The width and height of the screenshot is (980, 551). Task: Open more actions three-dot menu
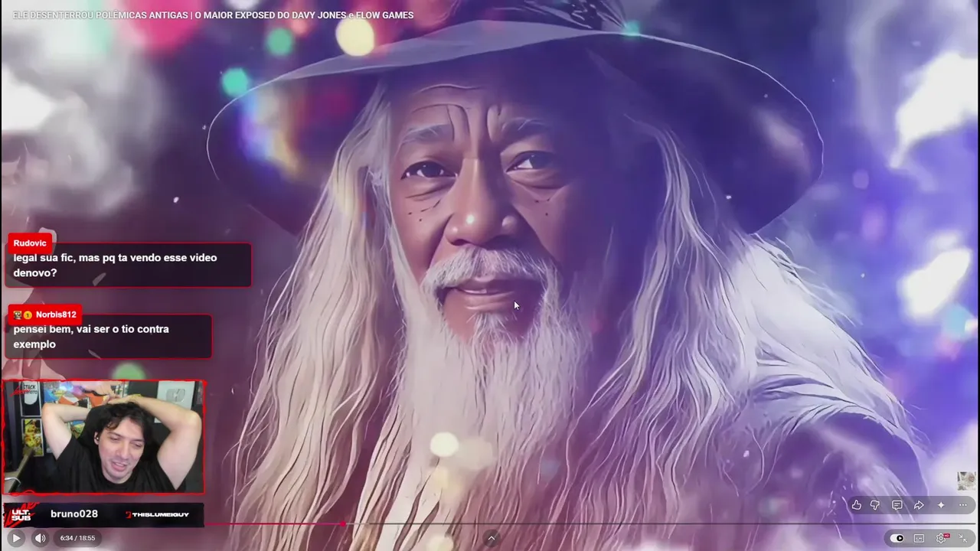coord(963,505)
